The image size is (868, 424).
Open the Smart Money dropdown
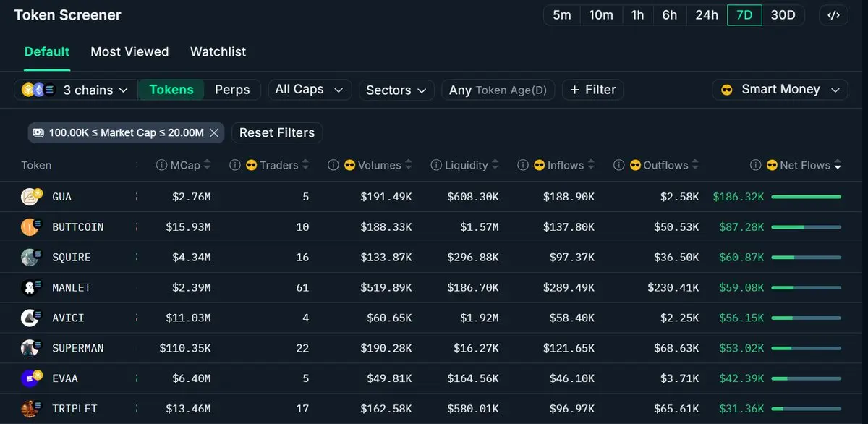(780, 90)
